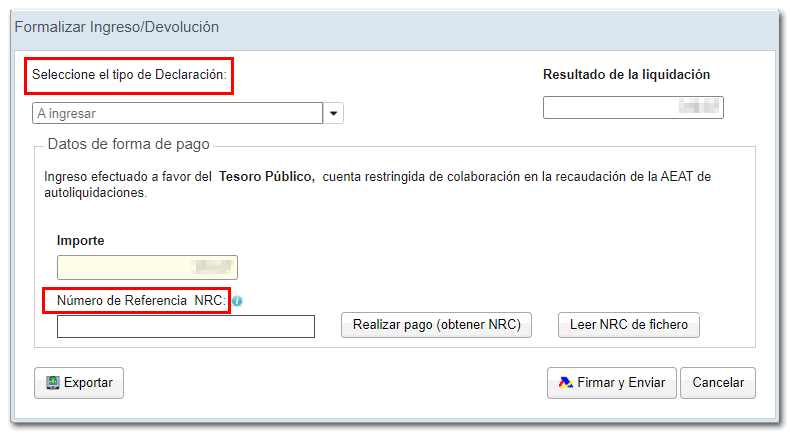Focus the Número de Referencia NRC text box

click(x=186, y=327)
